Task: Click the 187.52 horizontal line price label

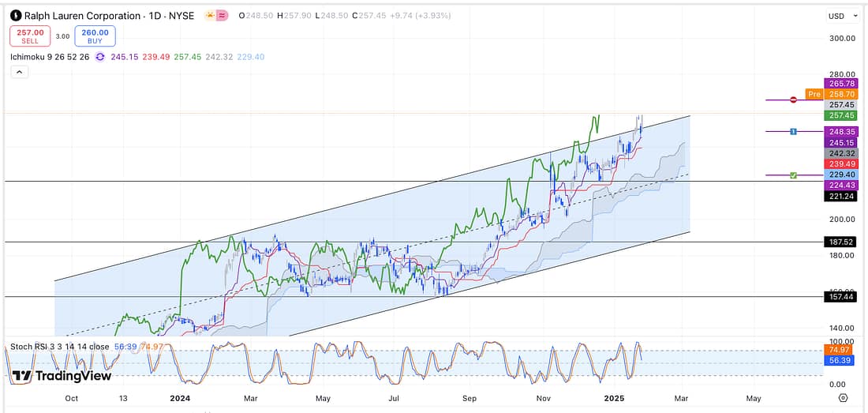Action: click(x=836, y=242)
